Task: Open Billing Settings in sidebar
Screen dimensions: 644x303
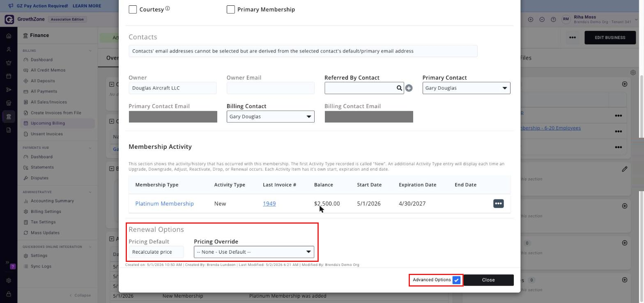Action: coord(46,212)
